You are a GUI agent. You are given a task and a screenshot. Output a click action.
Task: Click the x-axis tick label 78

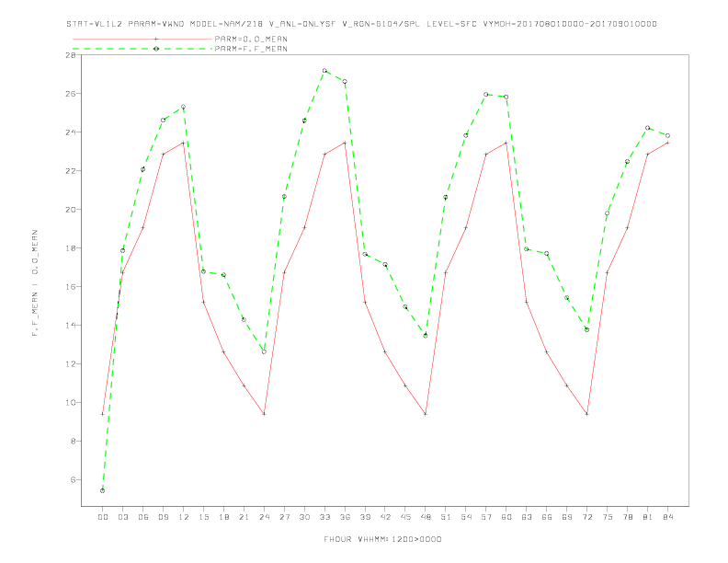pyautogui.click(x=627, y=517)
